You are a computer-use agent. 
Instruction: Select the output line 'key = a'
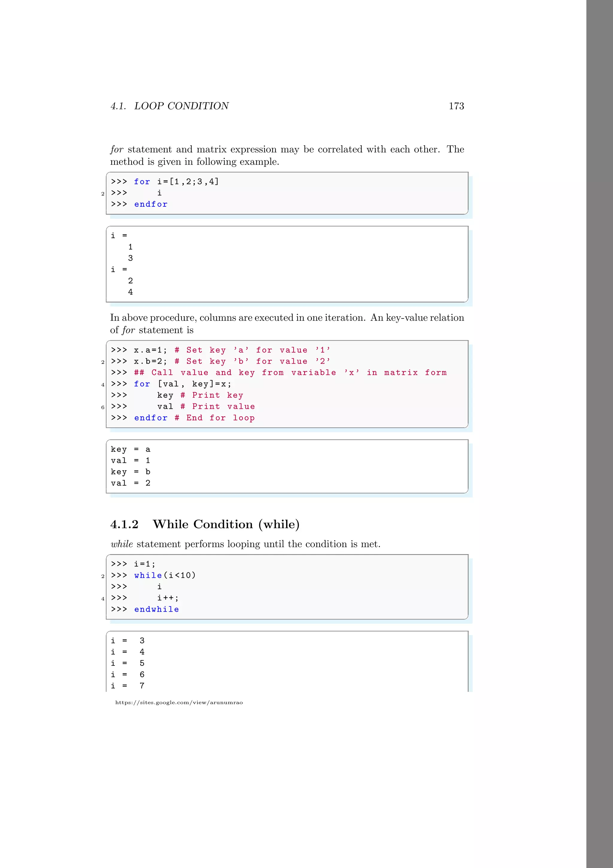pos(131,450)
